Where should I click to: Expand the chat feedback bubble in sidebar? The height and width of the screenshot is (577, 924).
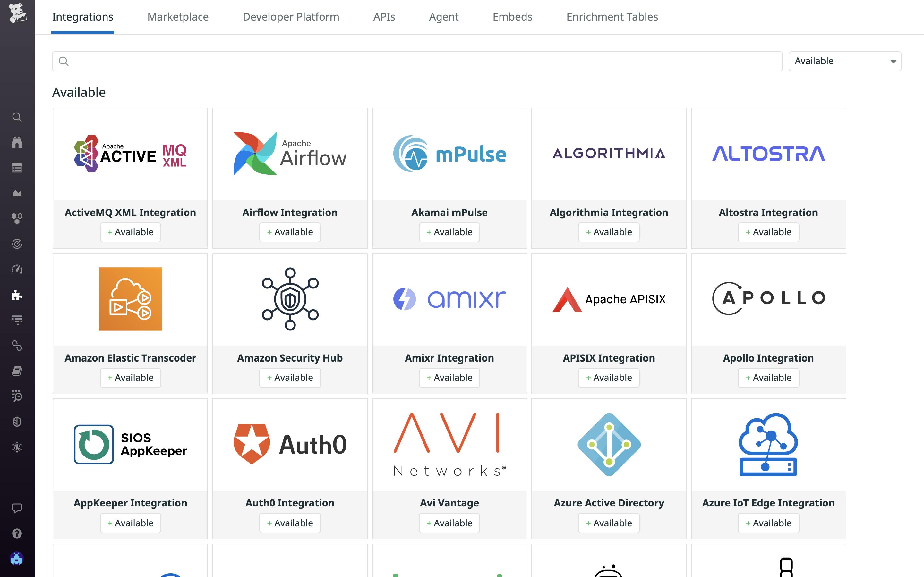(x=17, y=508)
